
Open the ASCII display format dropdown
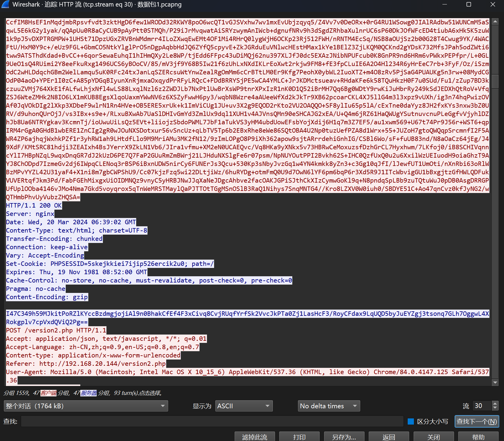pyautogui.click(x=244, y=406)
